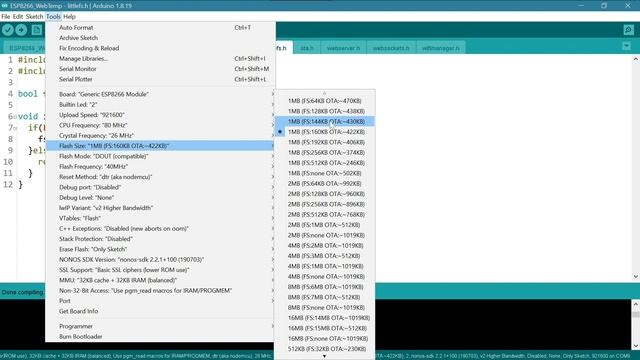Switch to the websockets.h tab

391,48
